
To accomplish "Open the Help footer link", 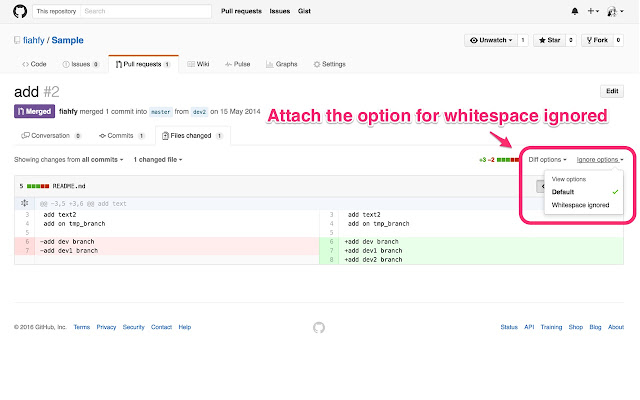I will pyautogui.click(x=184, y=327).
